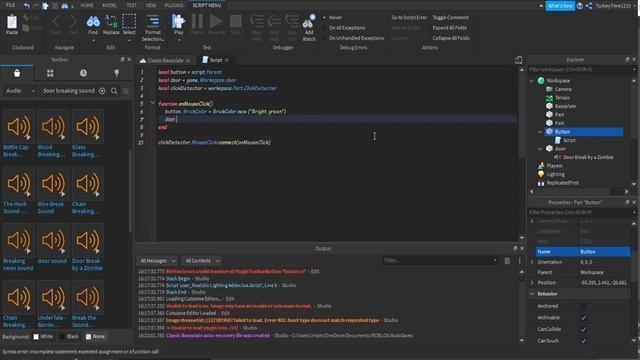Open the Toolbox Creations lightbulb tab
Viewport: 640px width, 360px height.
(x=117, y=73)
